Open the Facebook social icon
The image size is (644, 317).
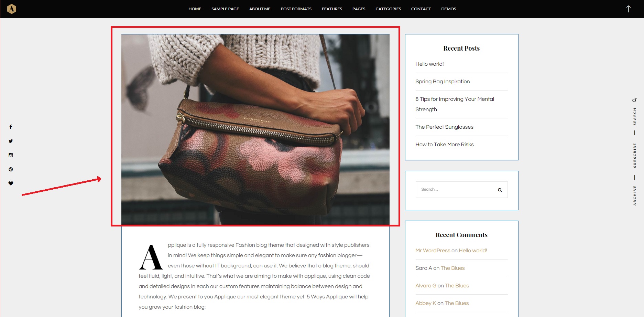11,127
